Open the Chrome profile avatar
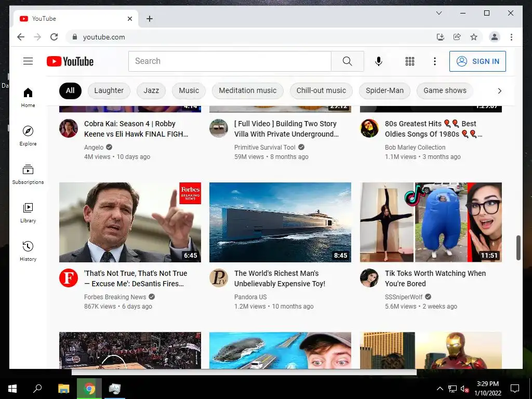 click(495, 37)
